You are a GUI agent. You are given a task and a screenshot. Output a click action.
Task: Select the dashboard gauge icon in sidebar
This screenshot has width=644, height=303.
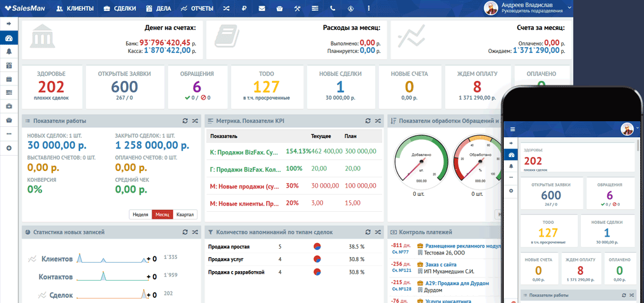point(9,38)
